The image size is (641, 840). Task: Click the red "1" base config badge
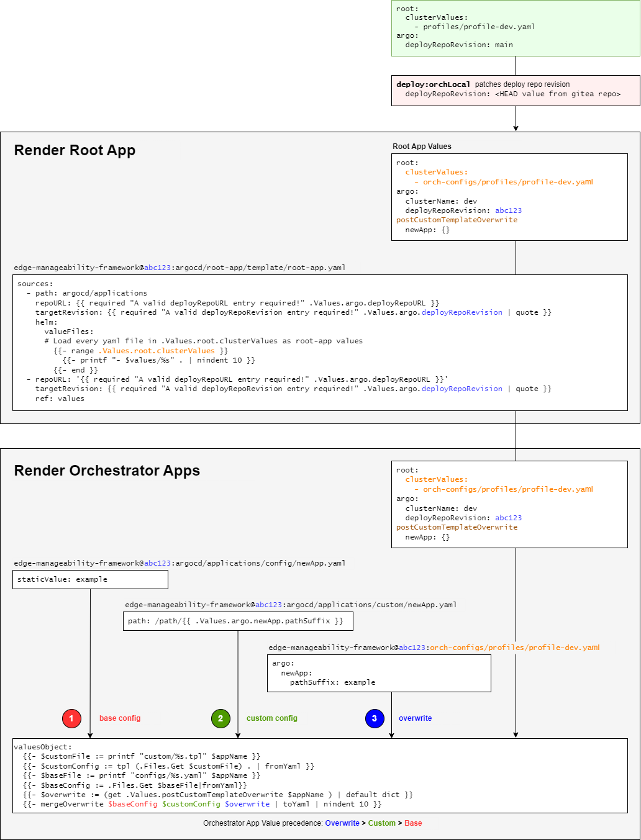pyautogui.click(x=72, y=718)
